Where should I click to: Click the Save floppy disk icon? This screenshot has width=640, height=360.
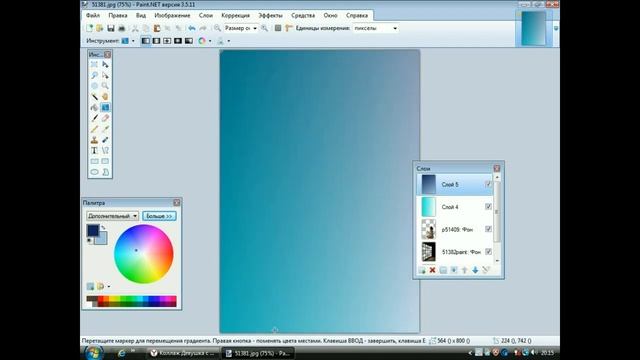(111, 28)
